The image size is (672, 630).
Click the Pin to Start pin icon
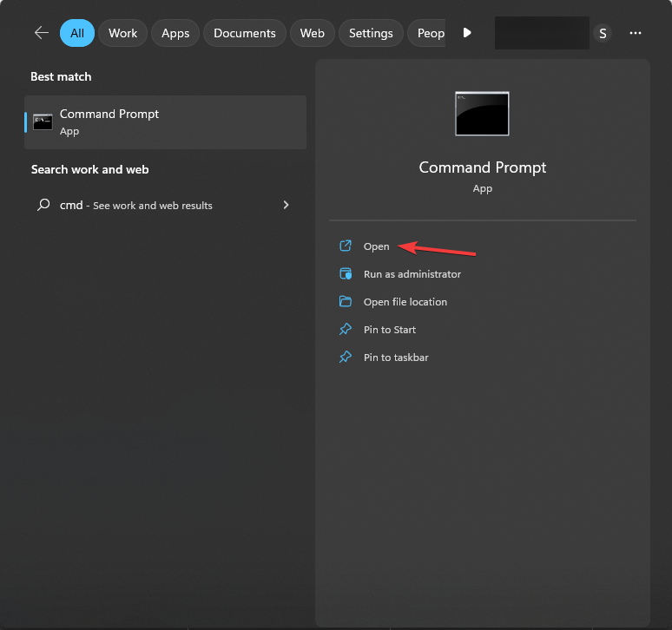click(x=346, y=330)
